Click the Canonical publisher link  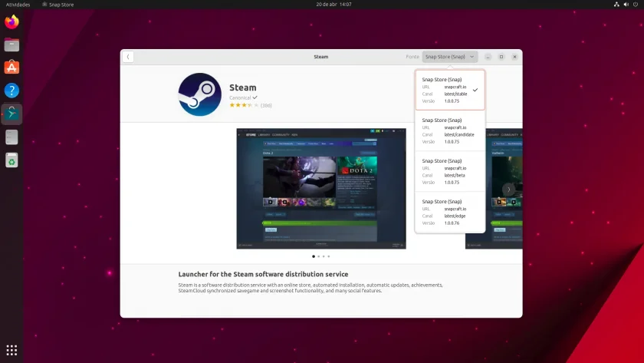tap(240, 97)
